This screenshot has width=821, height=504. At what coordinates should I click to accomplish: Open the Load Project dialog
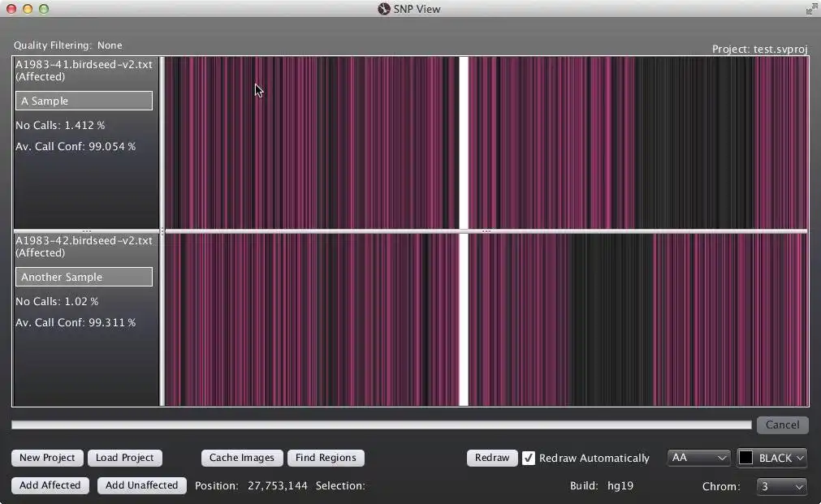124,458
